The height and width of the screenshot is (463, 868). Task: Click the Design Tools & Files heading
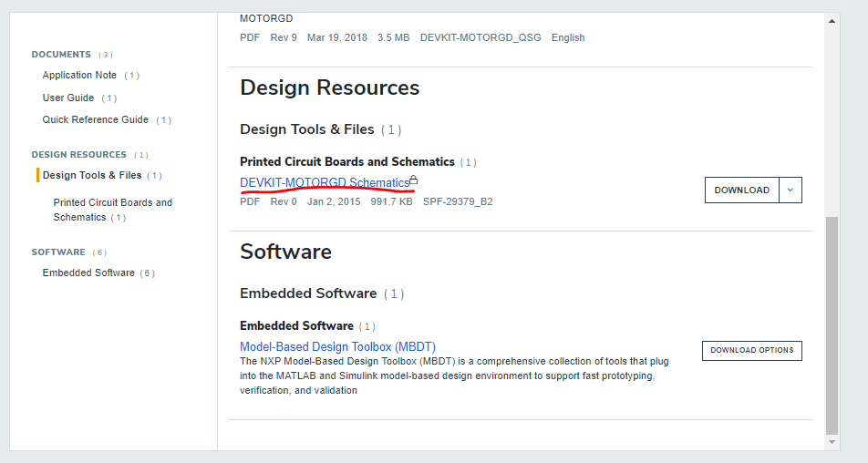(307, 129)
